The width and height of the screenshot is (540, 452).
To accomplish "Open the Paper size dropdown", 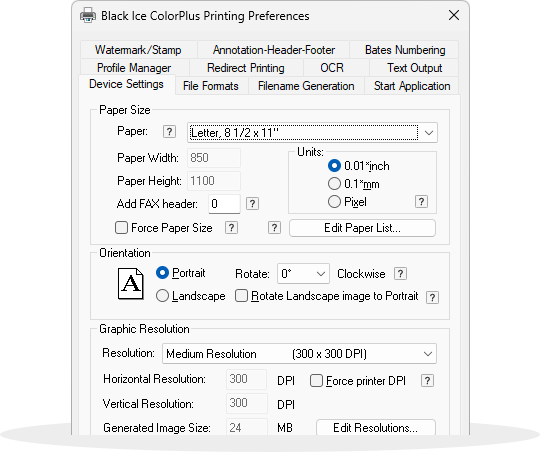I will [x=312, y=133].
